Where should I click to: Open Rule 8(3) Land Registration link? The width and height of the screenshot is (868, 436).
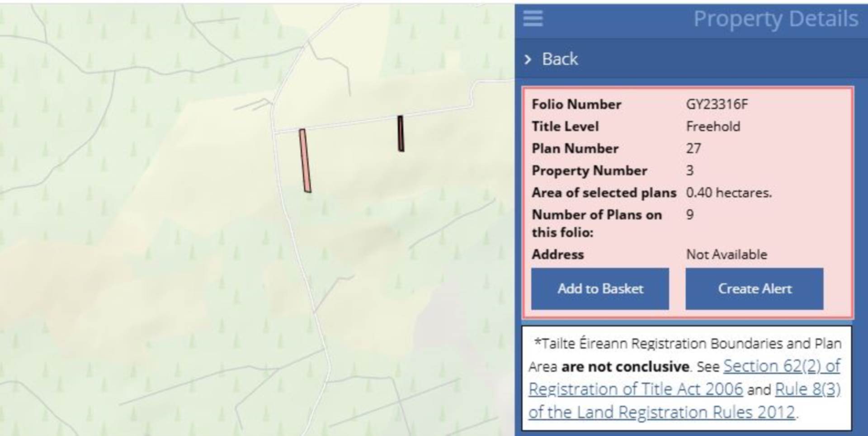click(x=807, y=389)
